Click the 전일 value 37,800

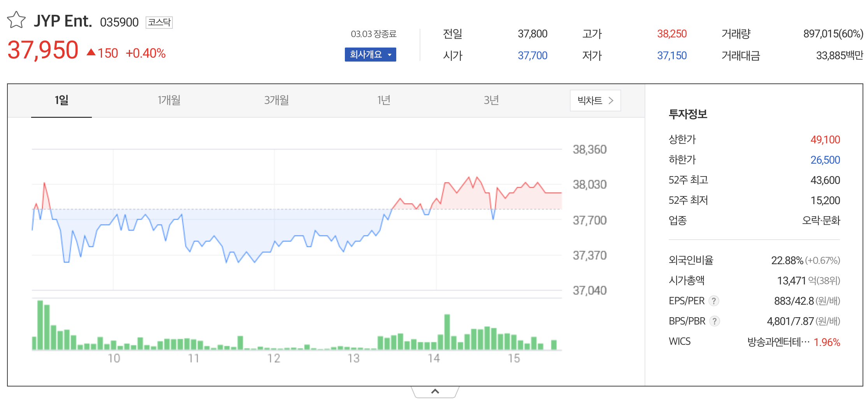tap(532, 34)
